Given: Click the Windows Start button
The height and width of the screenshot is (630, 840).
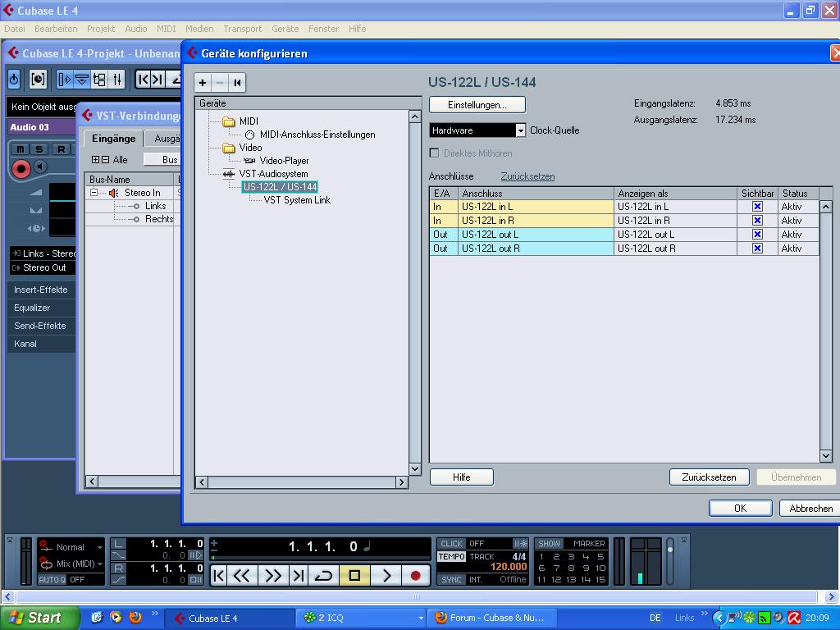Looking at the screenshot, I should click(39, 619).
